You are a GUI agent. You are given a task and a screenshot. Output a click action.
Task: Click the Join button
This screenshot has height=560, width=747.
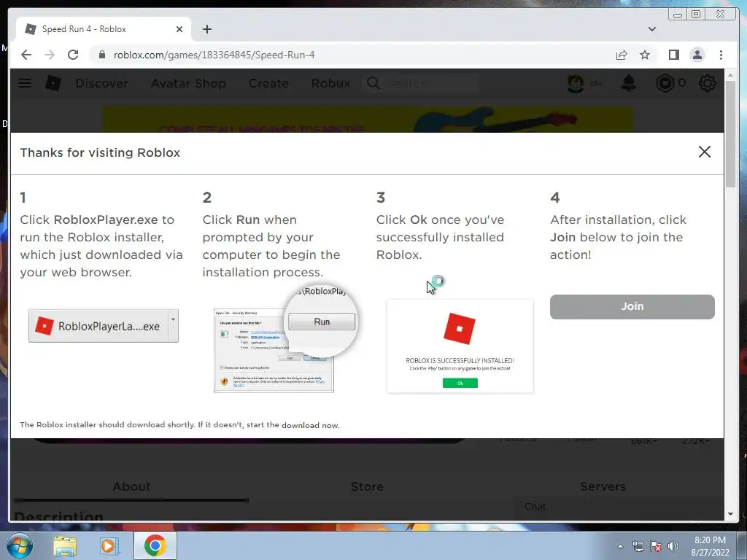(632, 307)
